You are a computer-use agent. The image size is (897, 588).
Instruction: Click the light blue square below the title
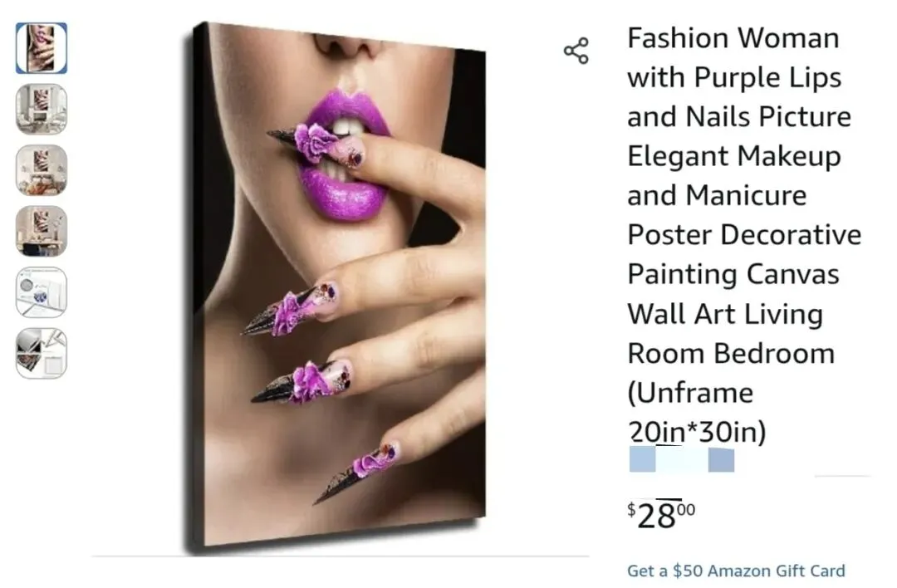(642, 459)
